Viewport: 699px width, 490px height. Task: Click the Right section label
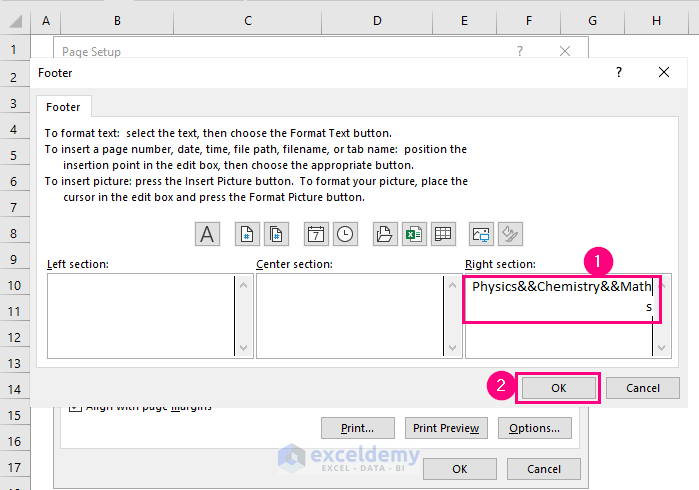pos(500,264)
